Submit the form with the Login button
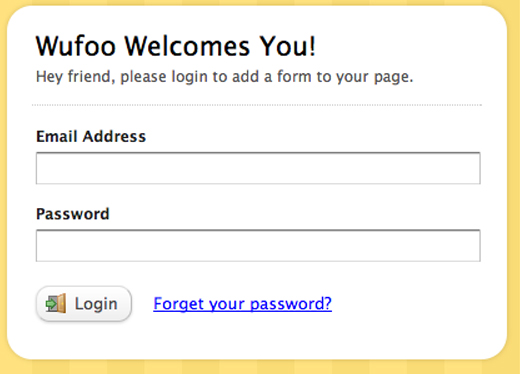The height and width of the screenshot is (374, 520). point(84,304)
